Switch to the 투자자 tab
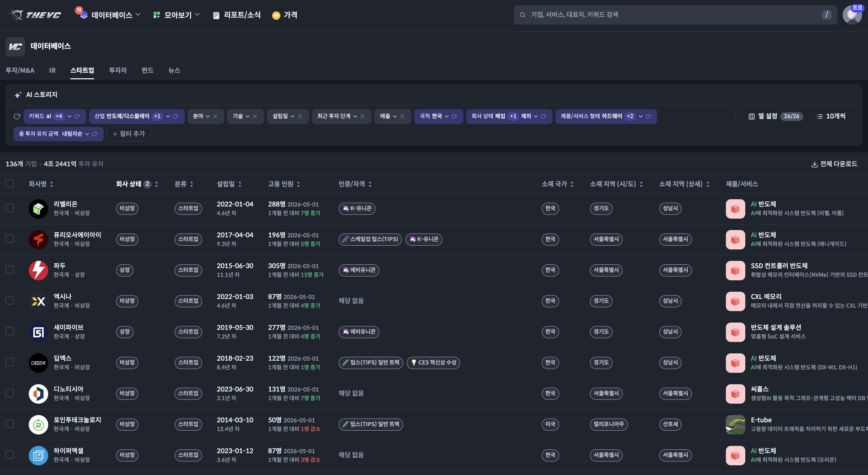The image size is (868, 475). point(118,70)
